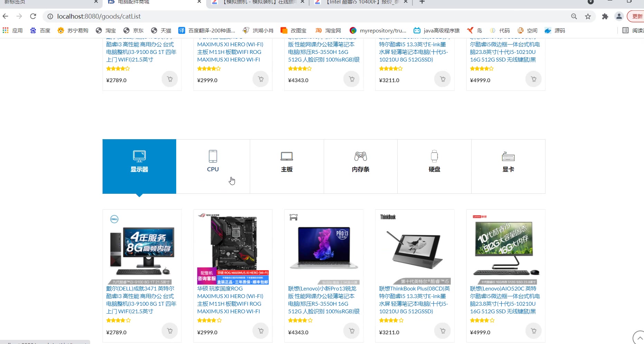This screenshot has height=344, width=644.
Task: Open the 源码 bookmark
Action: (x=555, y=30)
